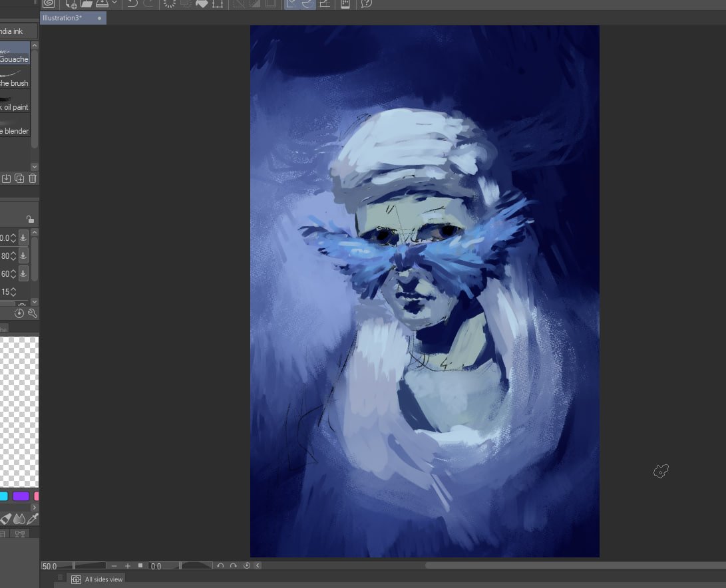Select the eyedropper icon near color swatches

pos(32,519)
